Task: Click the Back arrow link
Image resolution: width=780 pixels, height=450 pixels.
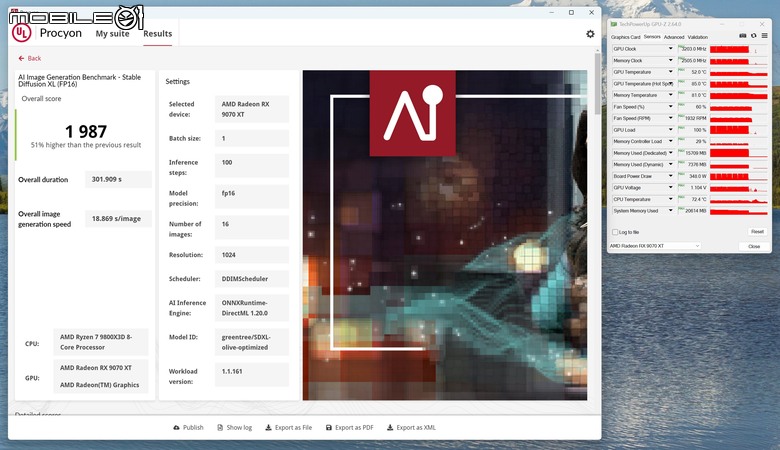Action: [x=30, y=58]
